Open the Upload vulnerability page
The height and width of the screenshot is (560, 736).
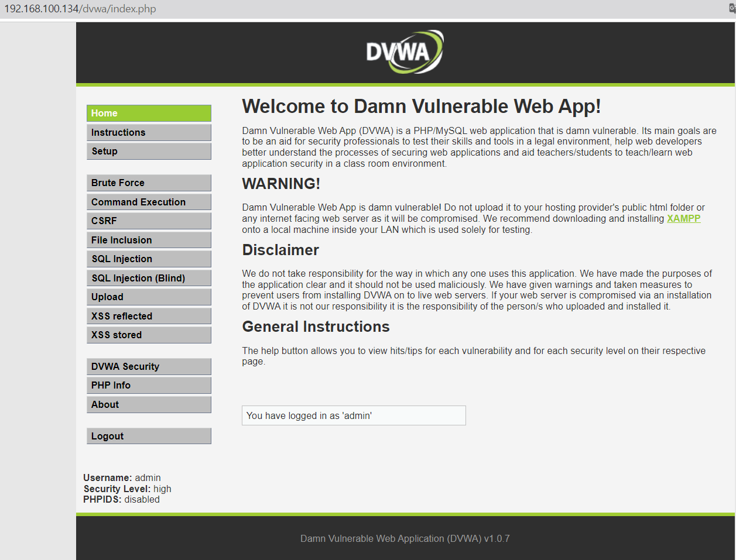[x=149, y=297]
